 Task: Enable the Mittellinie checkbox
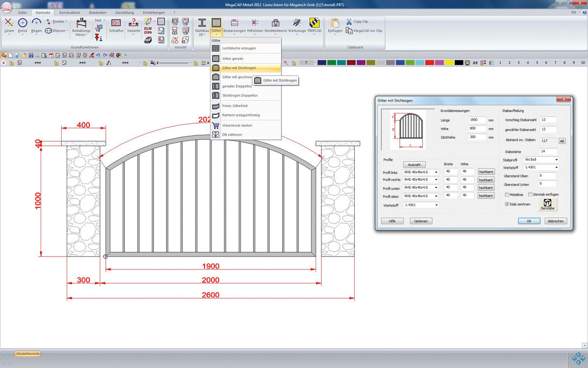coord(507,195)
